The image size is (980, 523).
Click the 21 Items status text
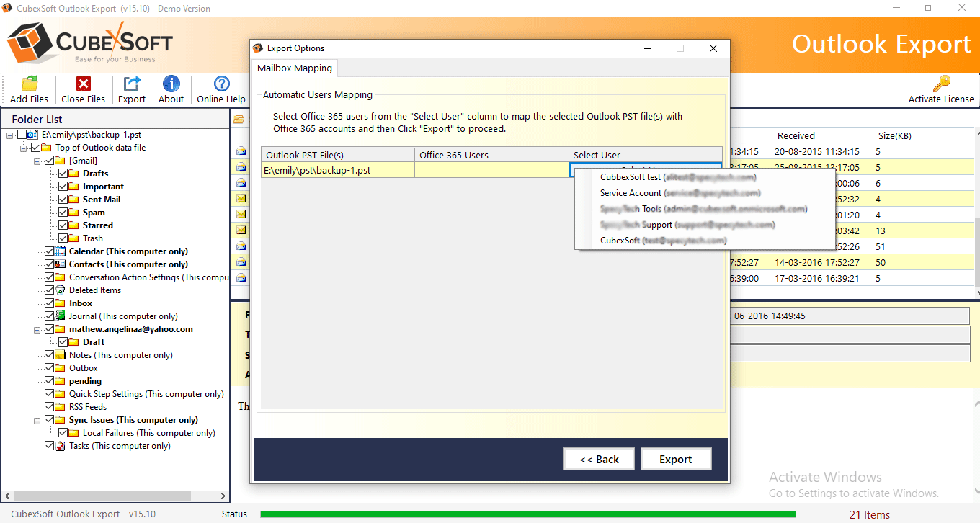pyautogui.click(x=870, y=515)
